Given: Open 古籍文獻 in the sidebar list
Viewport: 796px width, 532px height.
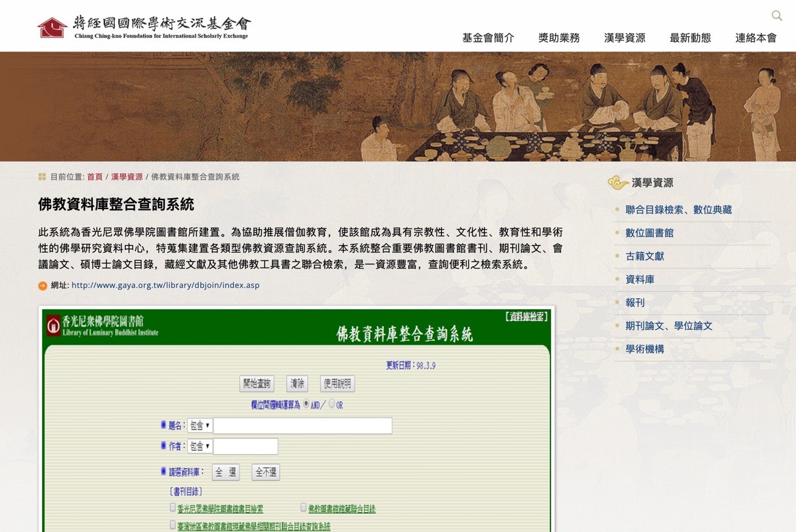Looking at the screenshot, I should [644, 256].
